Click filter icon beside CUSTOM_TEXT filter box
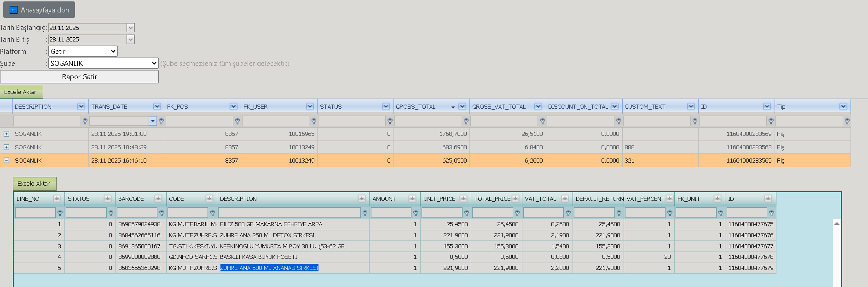This screenshot has width=868, height=287. [694, 121]
